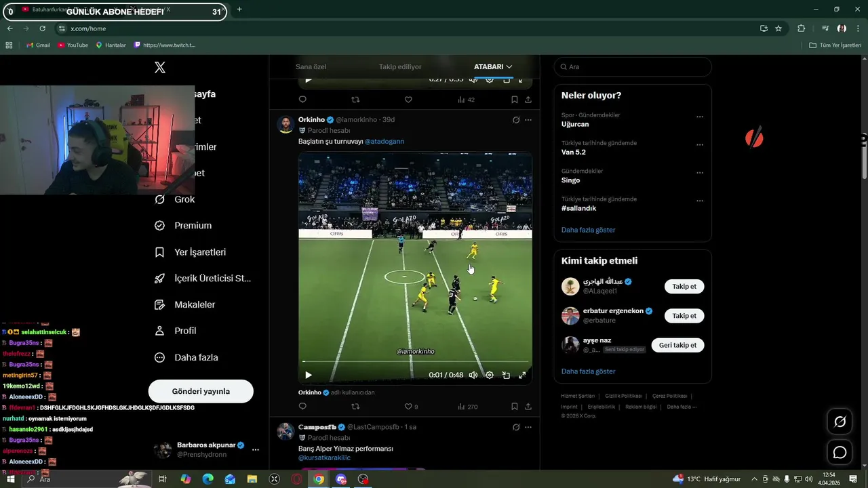Seek on the Orkinho video progress bar

click(x=415, y=362)
